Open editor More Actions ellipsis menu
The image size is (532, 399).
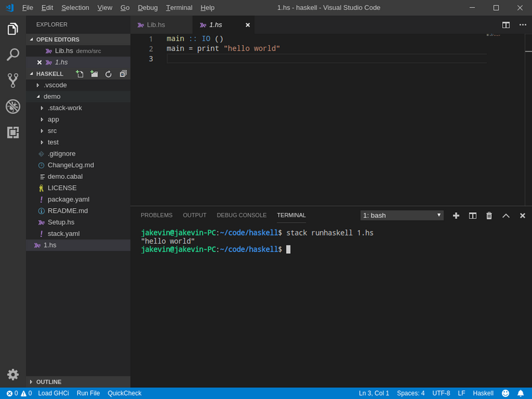(x=523, y=25)
